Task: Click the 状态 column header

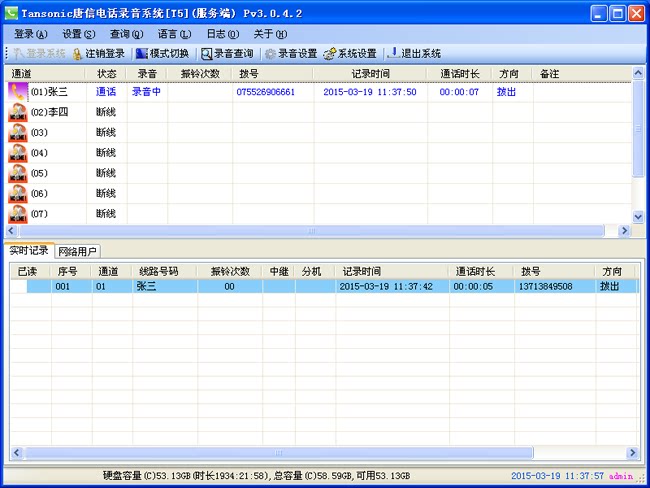Action: tap(106, 73)
